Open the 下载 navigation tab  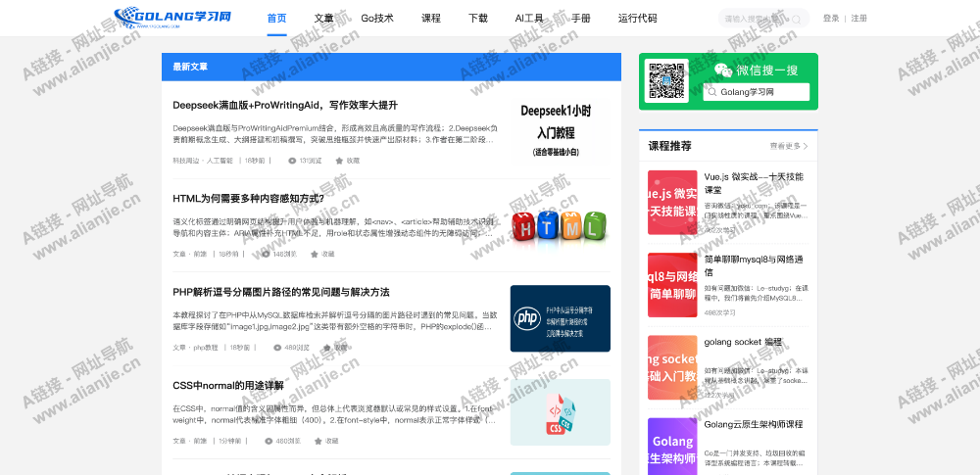478,19
